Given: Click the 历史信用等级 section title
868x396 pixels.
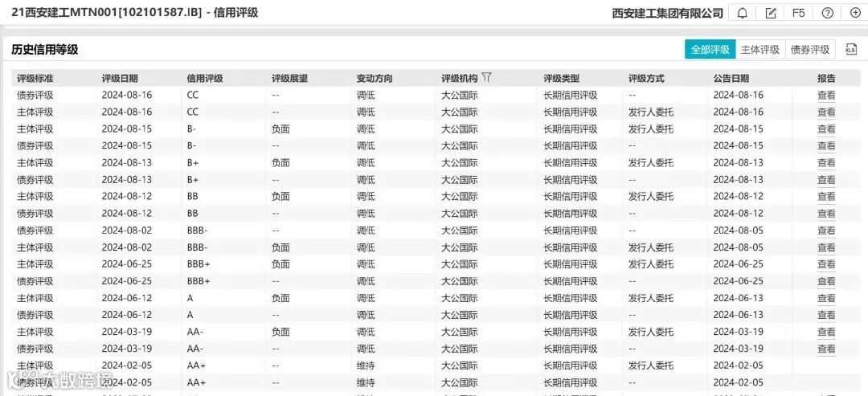Looking at the screenshot, I should pos(45,49).
